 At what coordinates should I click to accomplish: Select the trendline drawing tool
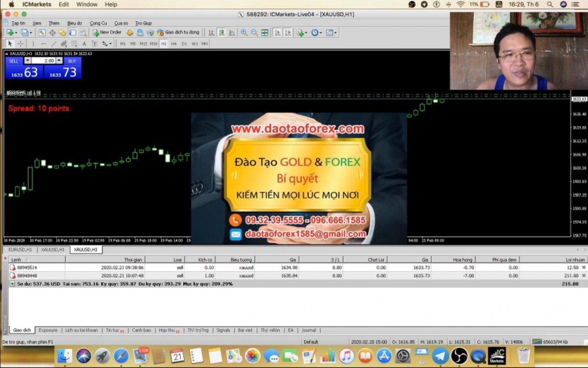(x=54, y=44)
